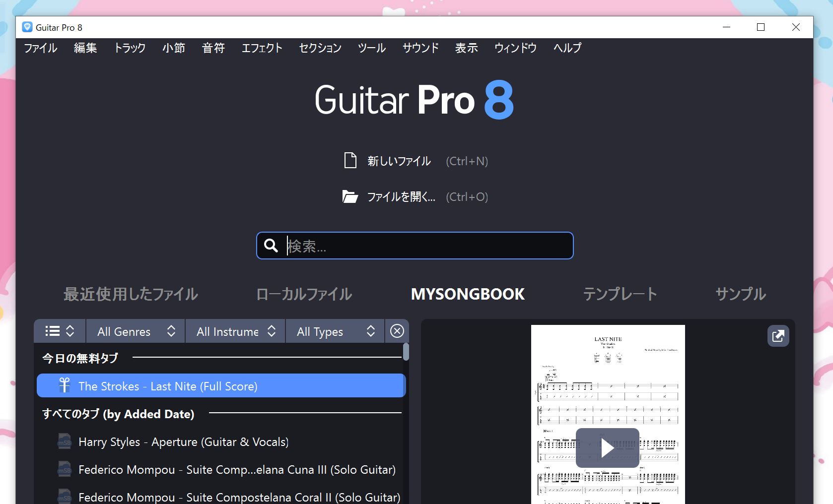Screen dimensions: 833x504
Task: Open the 音符 menu
Action: 213,48
